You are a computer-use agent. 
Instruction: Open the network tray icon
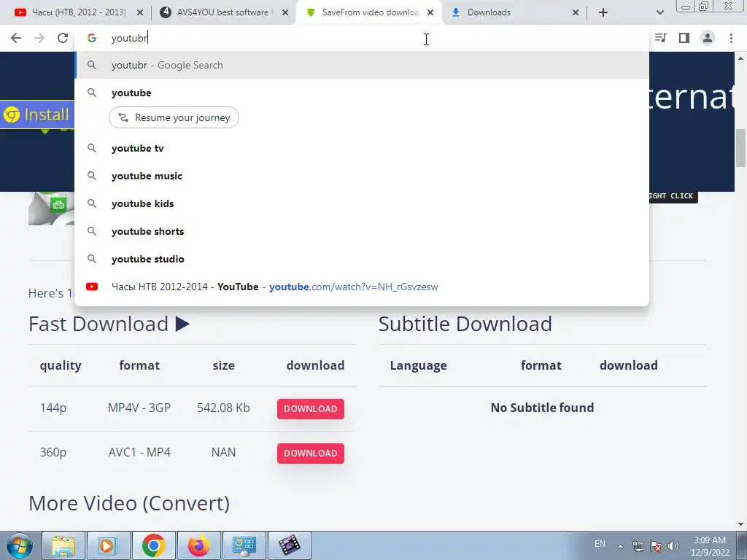pos(638,546)
